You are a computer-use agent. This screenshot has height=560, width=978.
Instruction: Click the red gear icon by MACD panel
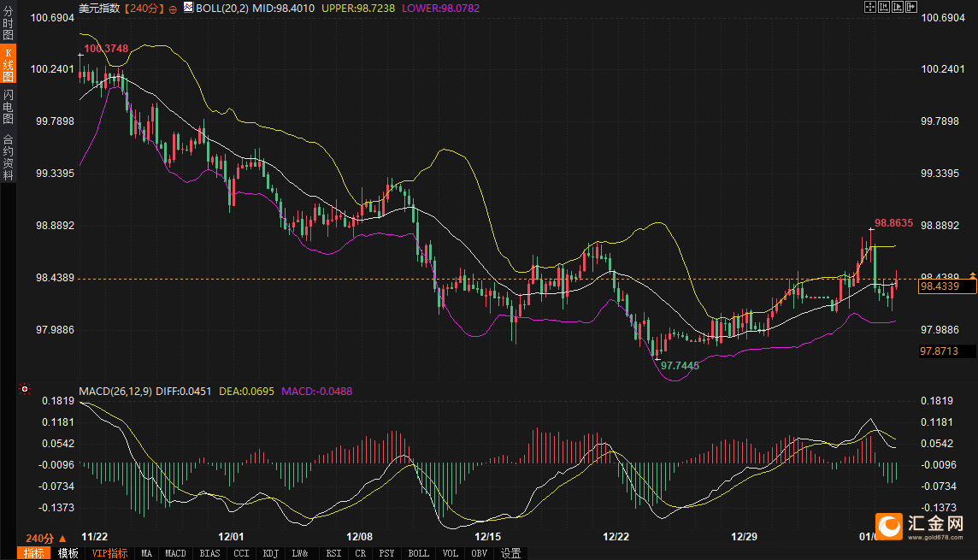(26, 390)
